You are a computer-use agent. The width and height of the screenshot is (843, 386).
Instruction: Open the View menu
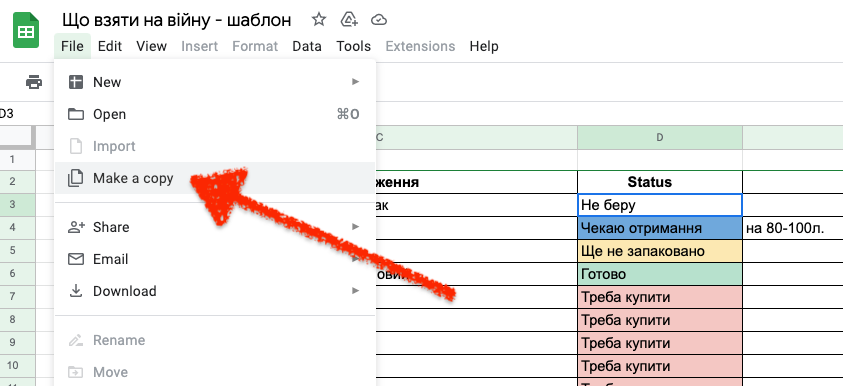151,46
